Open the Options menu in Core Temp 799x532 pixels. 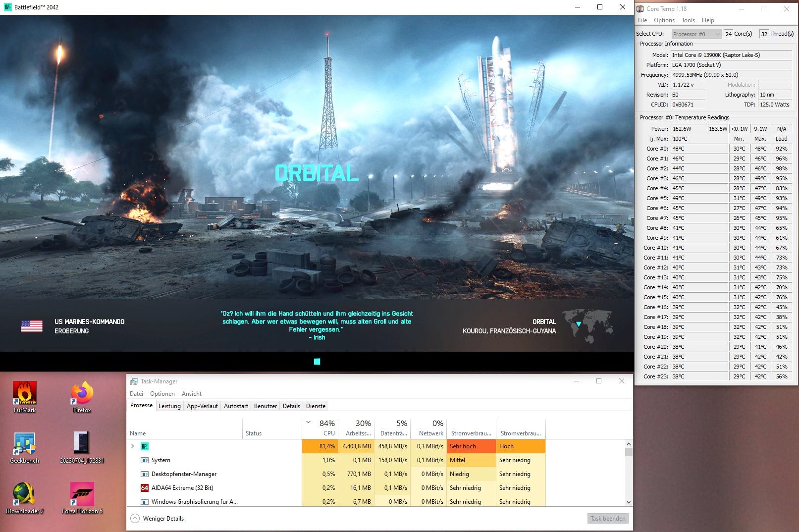[664, 20]
